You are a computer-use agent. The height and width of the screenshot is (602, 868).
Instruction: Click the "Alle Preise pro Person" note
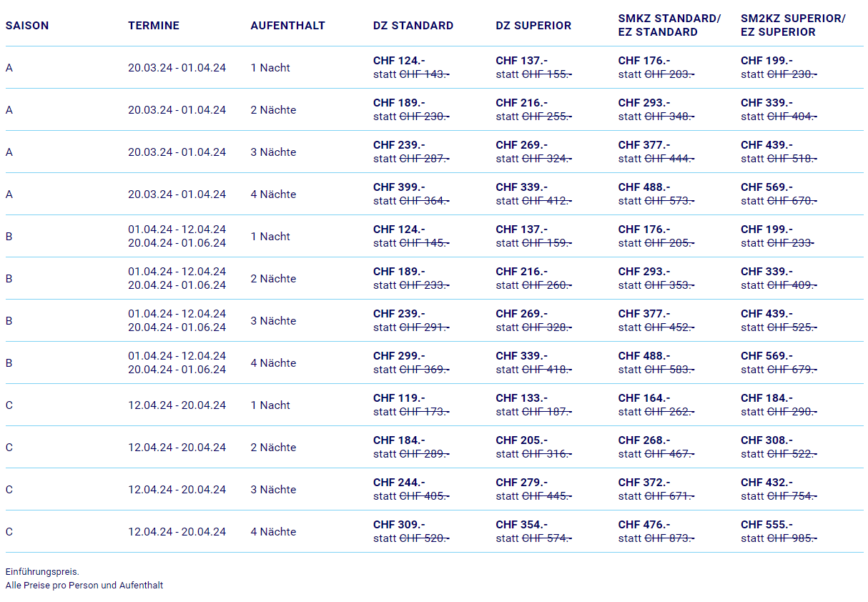pos(84,586)
